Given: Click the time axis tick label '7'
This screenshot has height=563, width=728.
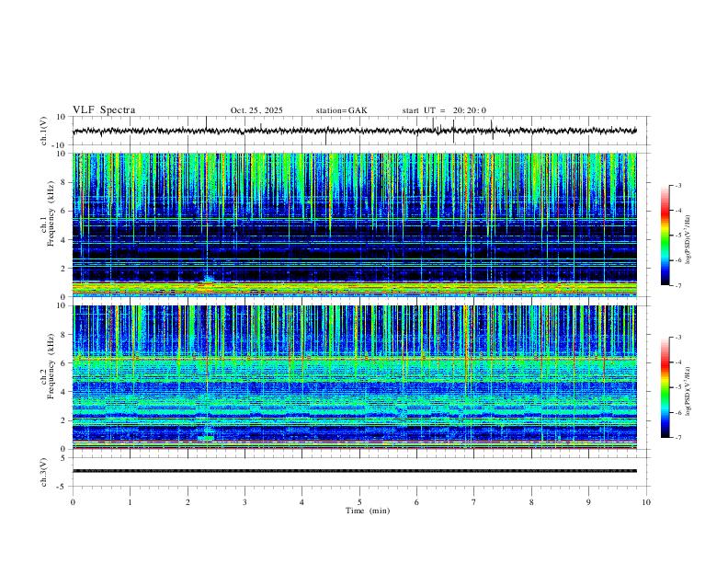Looking at the screenshot, I should [x=474, y=502].
